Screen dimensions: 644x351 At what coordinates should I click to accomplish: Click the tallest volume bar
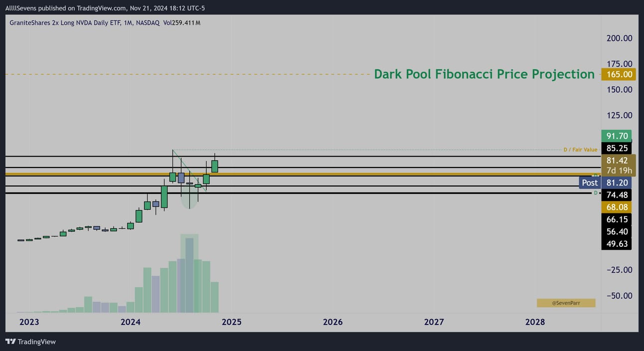tap(189, 276)
